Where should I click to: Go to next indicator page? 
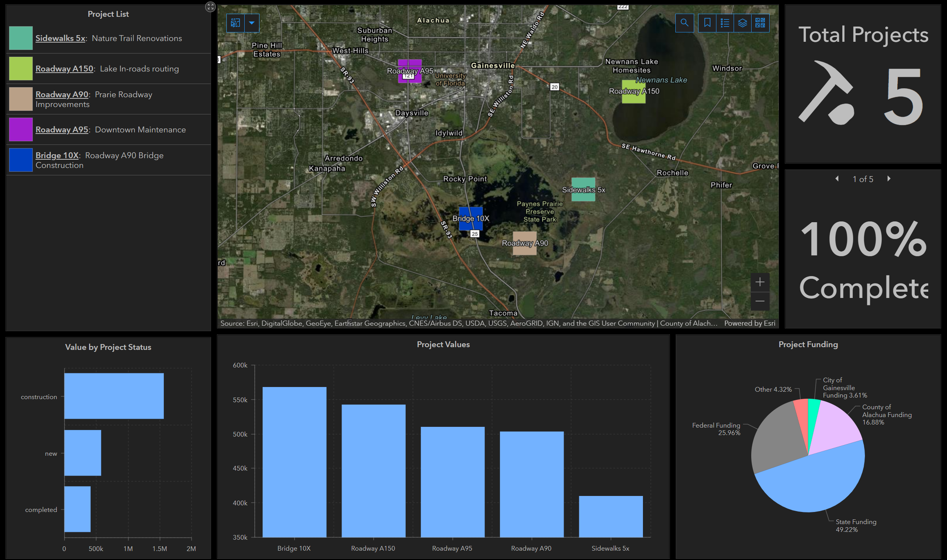[x=889, y=179]
